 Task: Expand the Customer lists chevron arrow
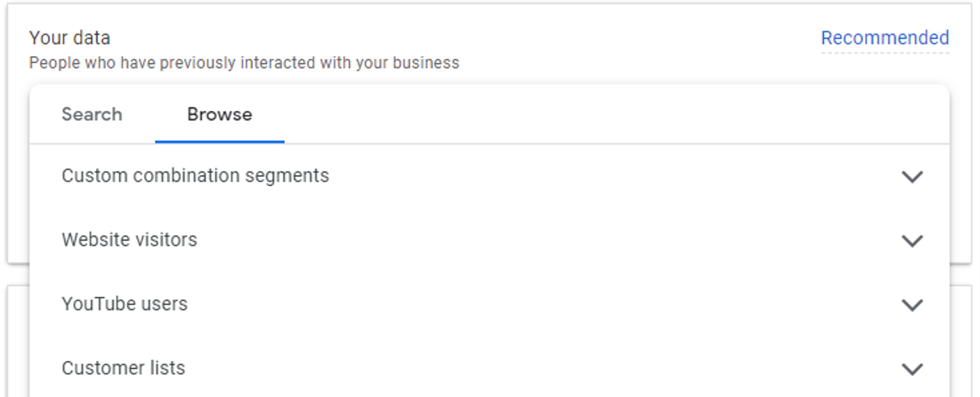(912, 369)
